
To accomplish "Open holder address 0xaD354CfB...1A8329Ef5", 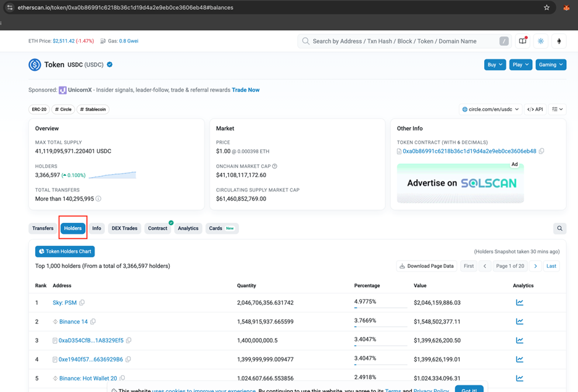I will 91,340.
